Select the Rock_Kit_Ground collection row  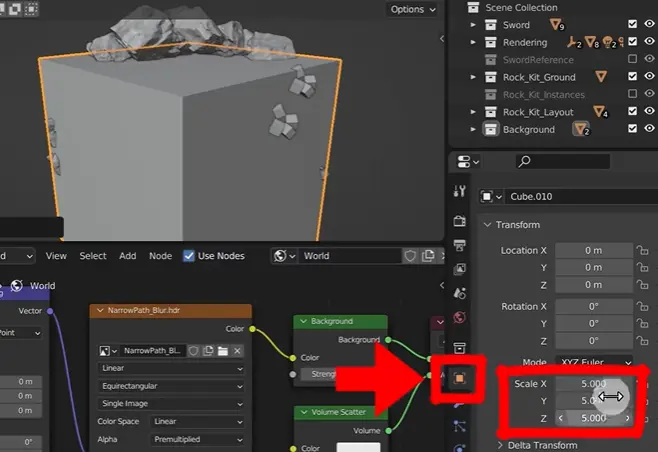pyautogui.click(x=539, y=77)
